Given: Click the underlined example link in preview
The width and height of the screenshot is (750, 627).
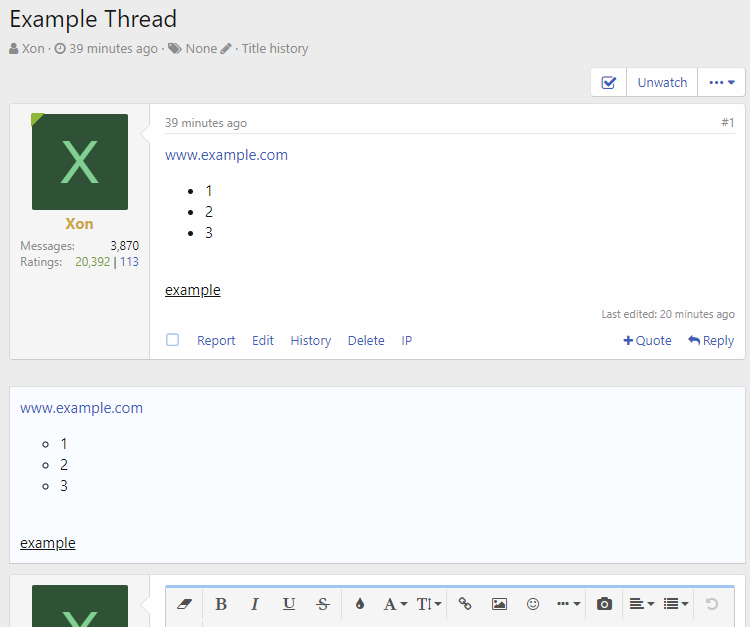Looking at the screenshot, I should [48, 543].
